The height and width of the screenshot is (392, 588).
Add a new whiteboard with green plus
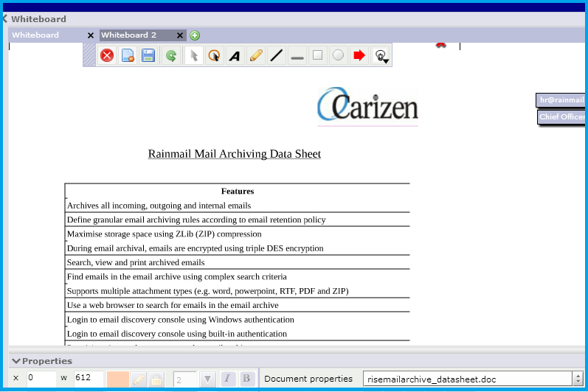click(195, 35)
